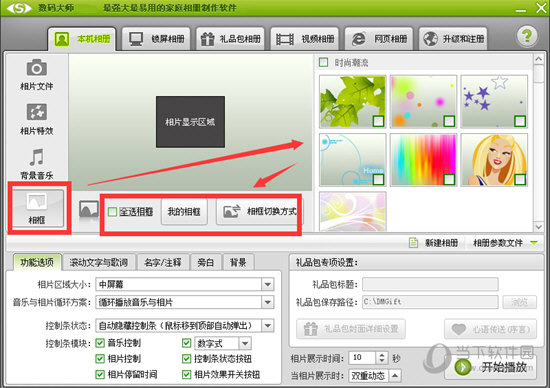Click frame list scrollbar down arrow

tap(538, 227)
